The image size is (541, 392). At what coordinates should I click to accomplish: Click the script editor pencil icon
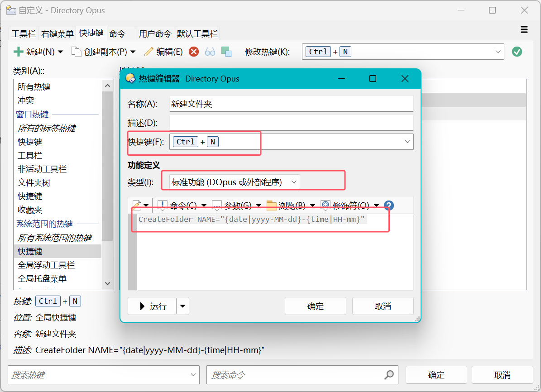(x=137, y=206)
